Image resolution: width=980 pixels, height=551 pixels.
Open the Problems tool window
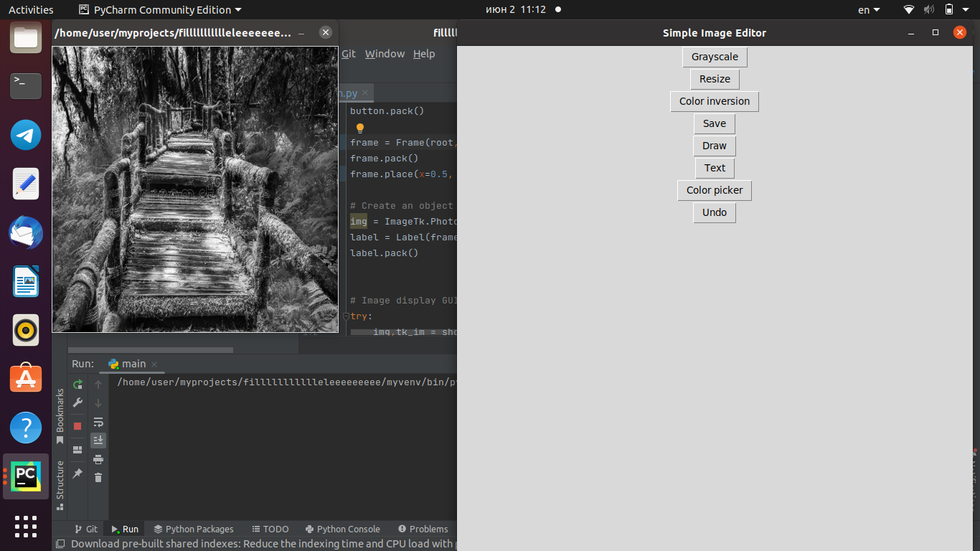pos(423,529)
